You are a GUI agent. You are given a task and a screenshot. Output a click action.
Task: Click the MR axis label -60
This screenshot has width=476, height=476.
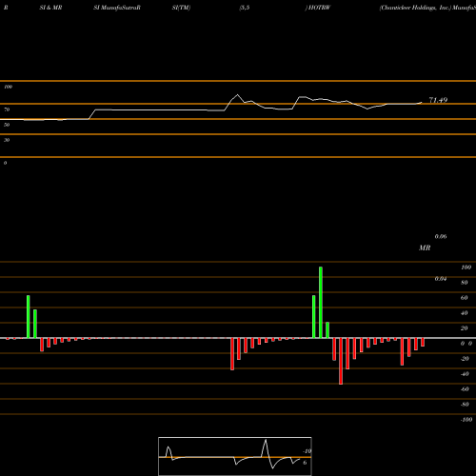(x=465, y=389)
